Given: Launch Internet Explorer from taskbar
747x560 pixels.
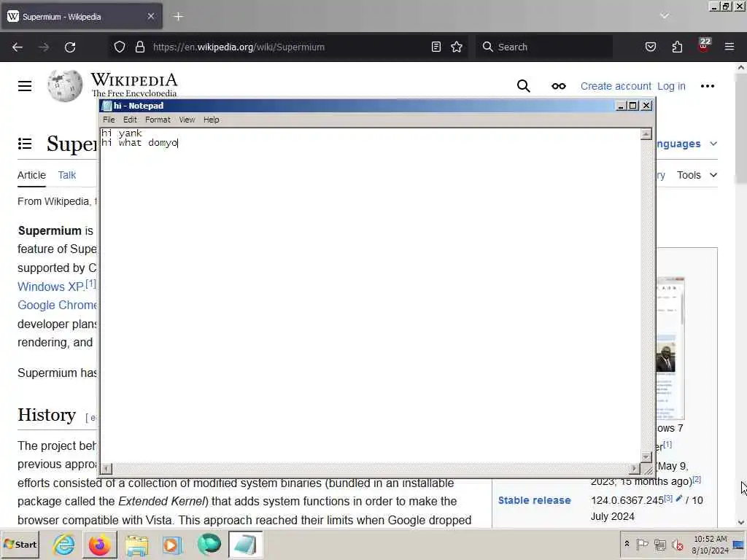Looking at the screenshot, I should [x=64, y=544].
